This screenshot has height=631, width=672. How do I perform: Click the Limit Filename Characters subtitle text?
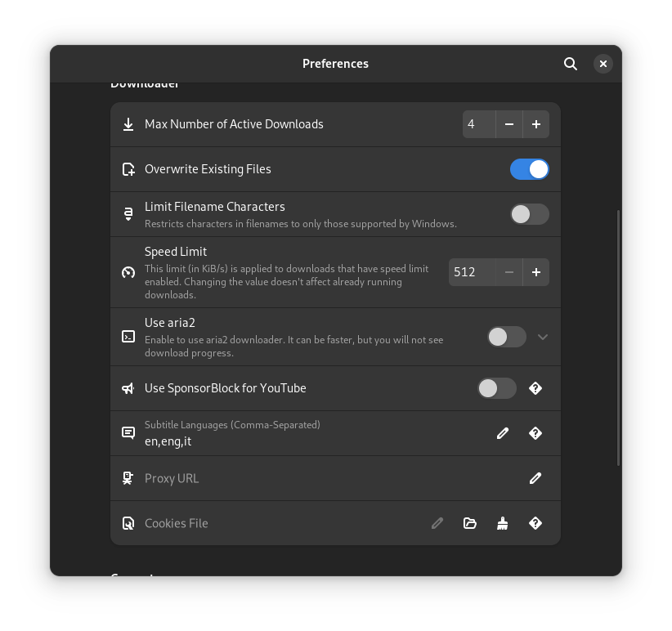[300, 224]
